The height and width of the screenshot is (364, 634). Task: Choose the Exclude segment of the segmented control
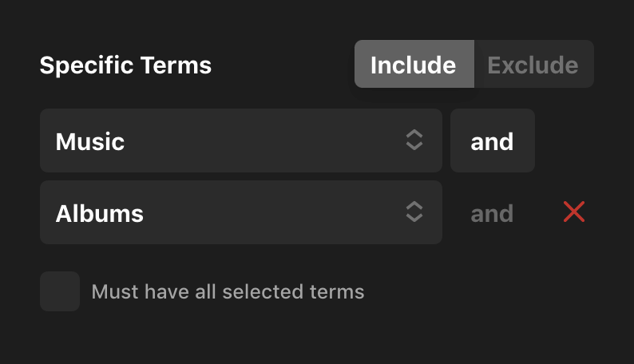tap(533, 65)
